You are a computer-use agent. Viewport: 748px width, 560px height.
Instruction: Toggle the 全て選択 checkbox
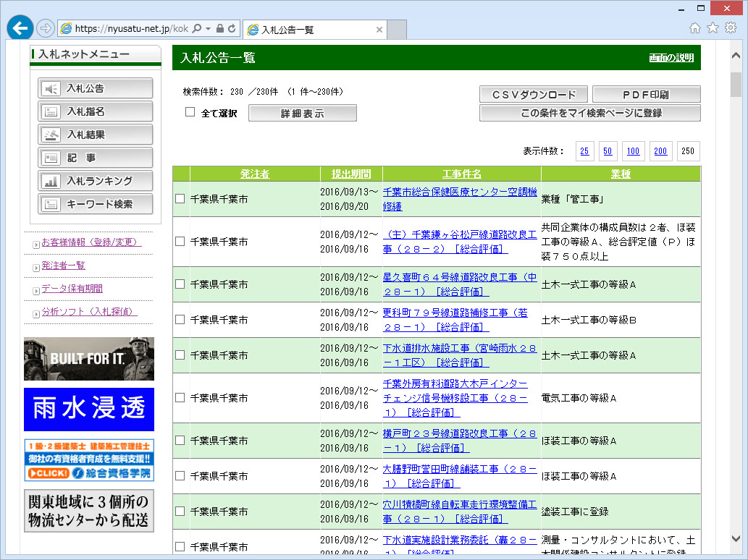tap(190, 112)
